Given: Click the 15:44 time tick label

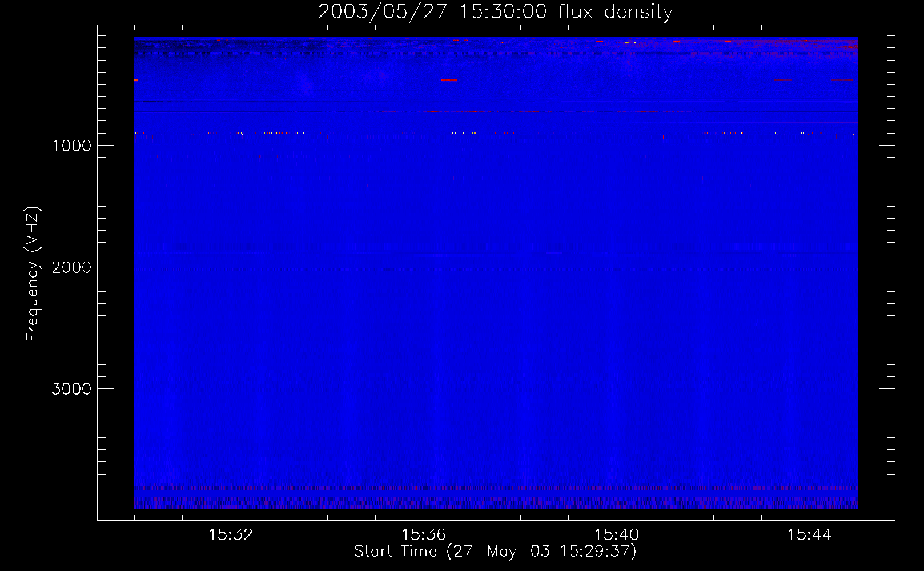Looking at the screenshot, I should 810,535.
